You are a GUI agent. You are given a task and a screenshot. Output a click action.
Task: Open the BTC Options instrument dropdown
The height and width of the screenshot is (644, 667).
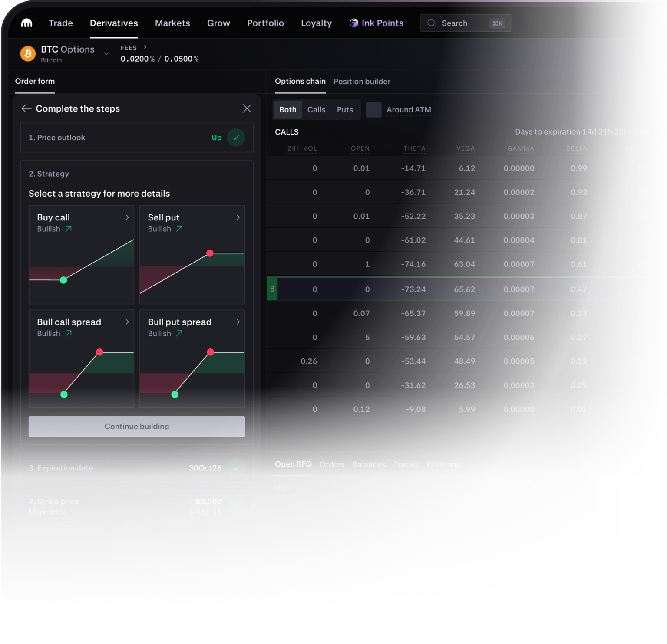pos(106,53)
